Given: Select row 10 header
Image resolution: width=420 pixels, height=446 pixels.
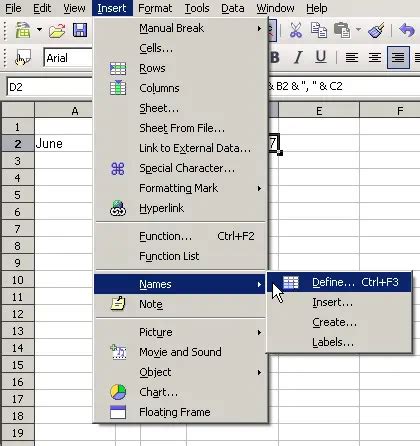Looking at the screenshot, I should 18,280.
